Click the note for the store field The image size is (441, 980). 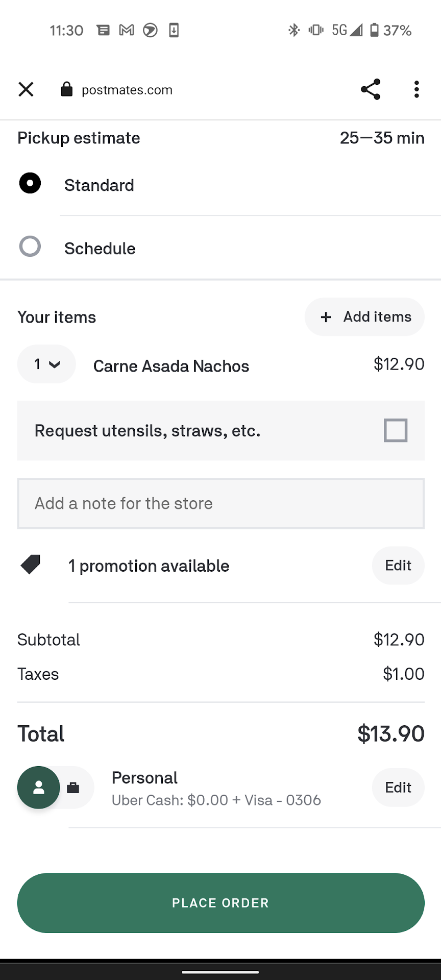click(x=220, y=504)
